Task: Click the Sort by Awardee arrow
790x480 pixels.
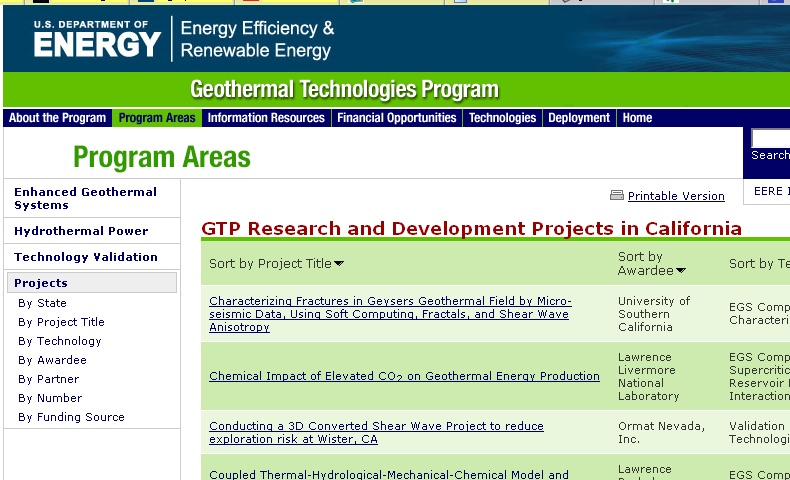Action: (681, 271)
